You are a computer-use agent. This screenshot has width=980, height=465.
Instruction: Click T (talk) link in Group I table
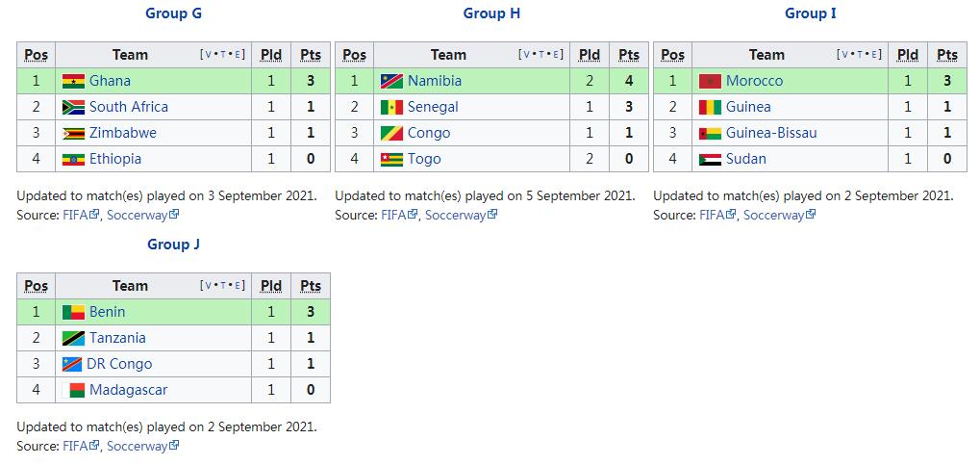(x=860, y=55)
